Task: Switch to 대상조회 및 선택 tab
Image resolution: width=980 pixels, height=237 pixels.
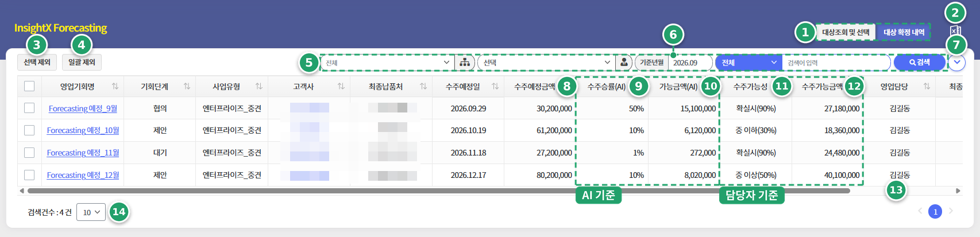Action: pos(846,32)
